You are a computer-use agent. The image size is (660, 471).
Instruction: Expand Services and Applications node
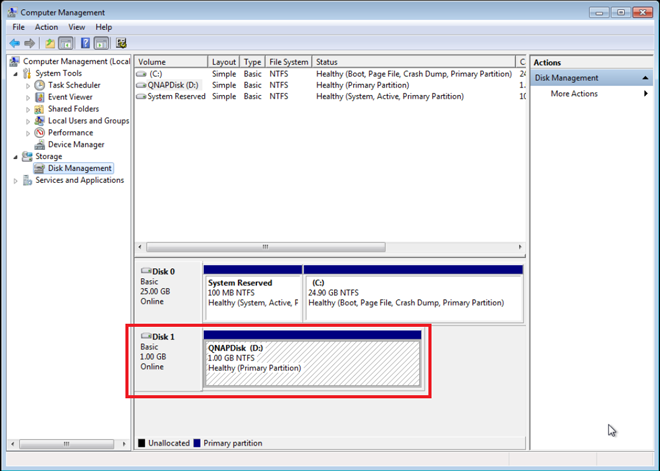pos(16,181)
